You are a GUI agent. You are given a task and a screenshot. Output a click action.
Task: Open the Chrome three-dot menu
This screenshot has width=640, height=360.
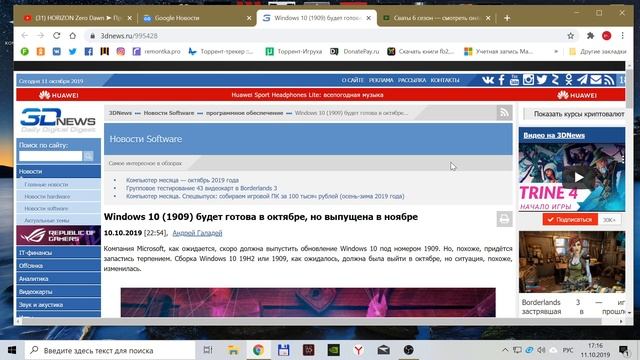(622, 36)
